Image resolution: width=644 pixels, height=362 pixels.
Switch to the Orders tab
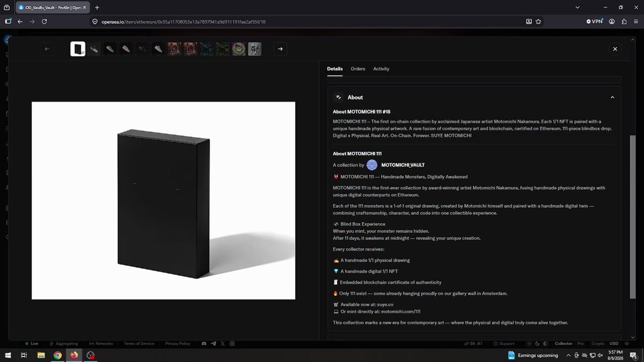pyautogui.click(x=358, y=69)
